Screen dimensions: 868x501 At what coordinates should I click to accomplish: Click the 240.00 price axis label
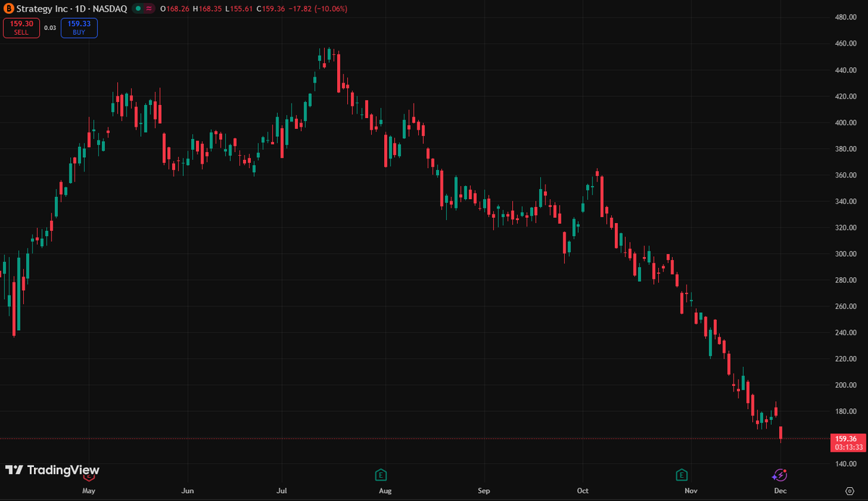[846, 332]
